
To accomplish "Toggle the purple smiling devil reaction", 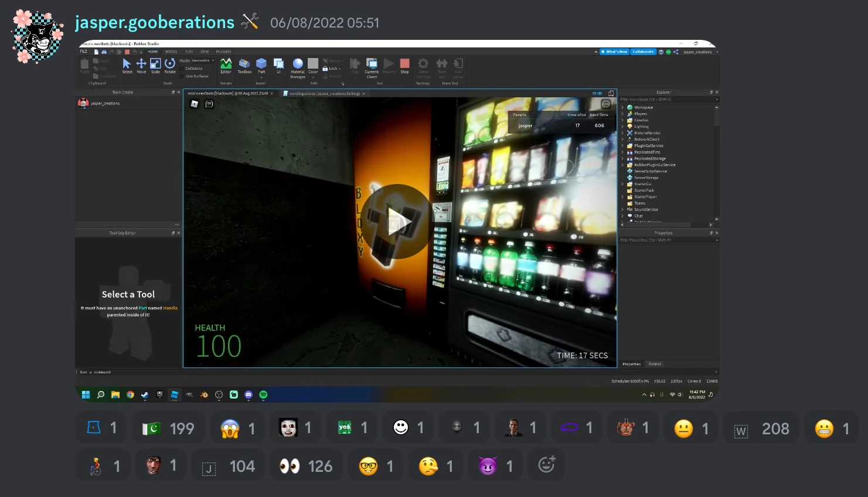I will click(496, 466).
